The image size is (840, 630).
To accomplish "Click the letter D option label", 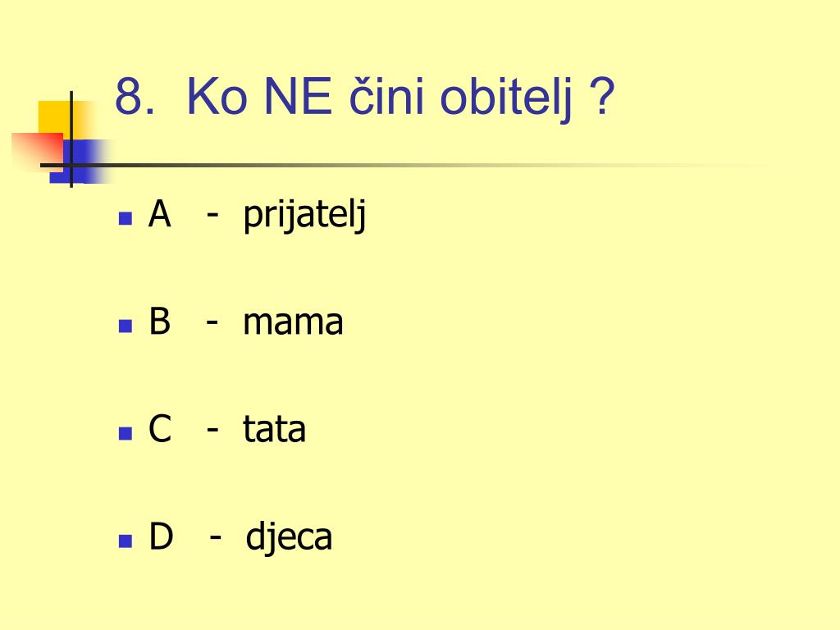I will tap(161, 536).
